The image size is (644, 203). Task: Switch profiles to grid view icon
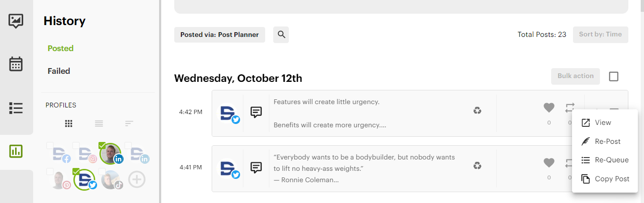tap(69, 124)
